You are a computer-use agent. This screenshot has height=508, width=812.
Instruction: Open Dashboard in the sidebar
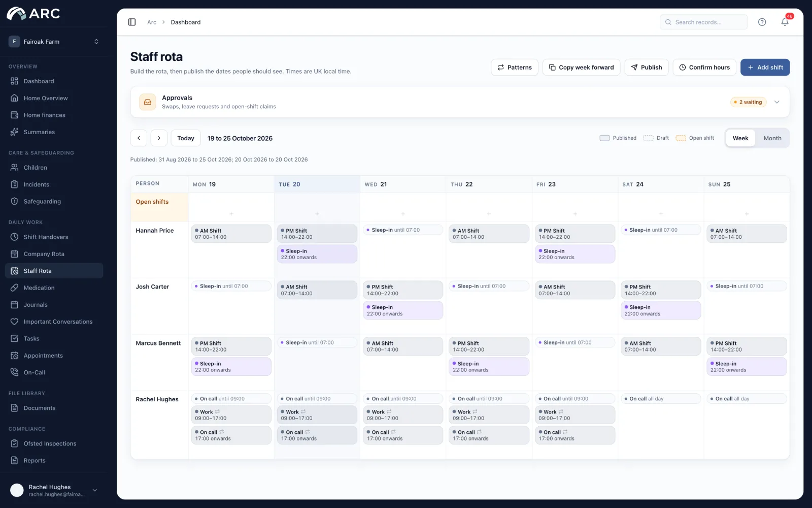point(54,81)
